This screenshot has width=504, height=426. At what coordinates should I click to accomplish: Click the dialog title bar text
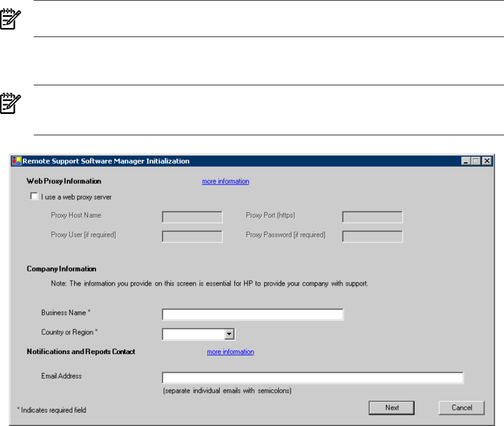point(106,161)
